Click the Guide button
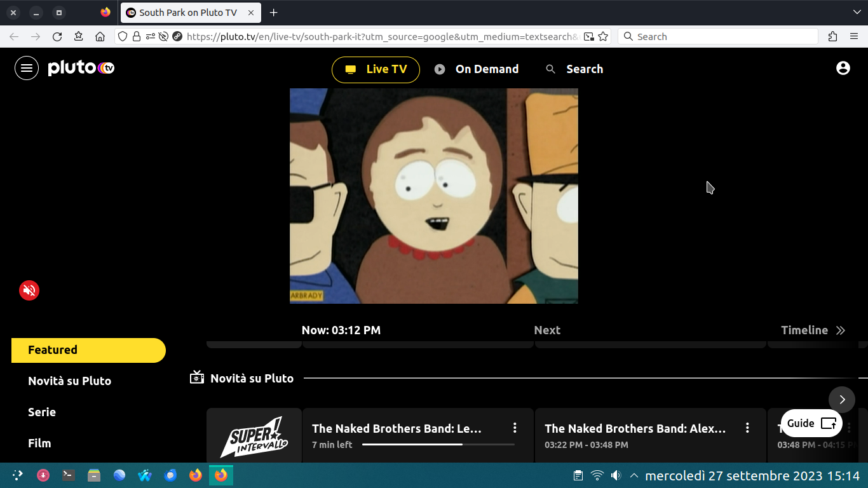The height and width of the screenshot is (488, 868). pos(811,423)
